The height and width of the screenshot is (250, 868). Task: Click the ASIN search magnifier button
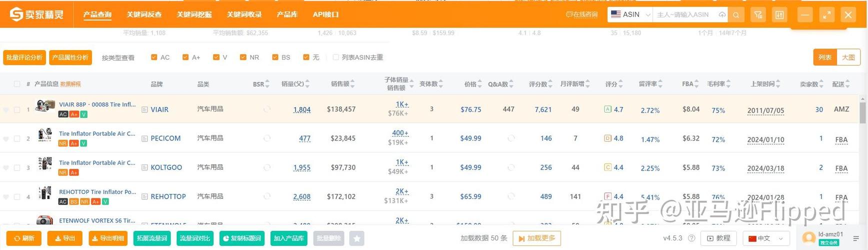click(736, 15)
